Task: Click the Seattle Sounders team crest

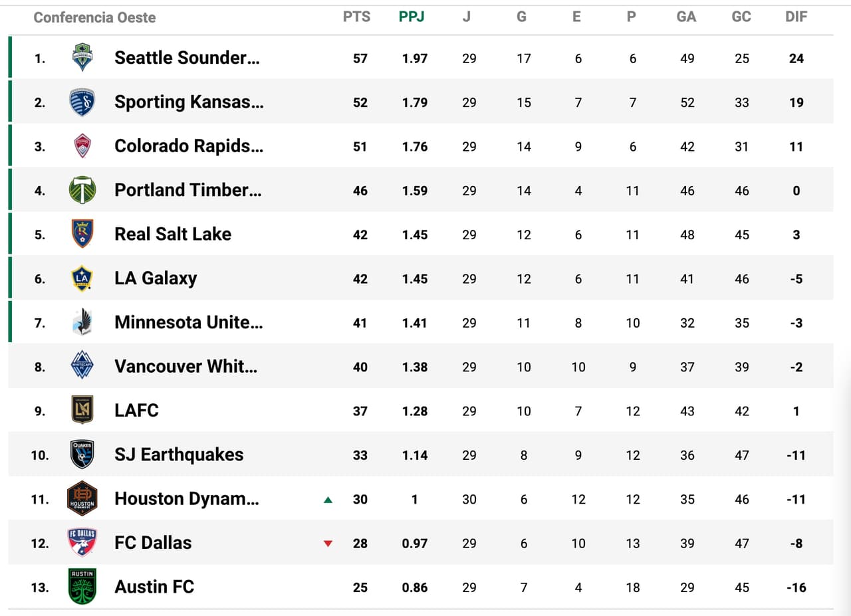Action: coord(82,58)
